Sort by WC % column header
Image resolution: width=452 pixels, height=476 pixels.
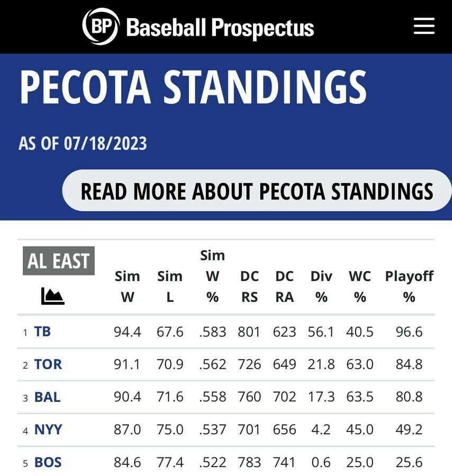(360, 286)
